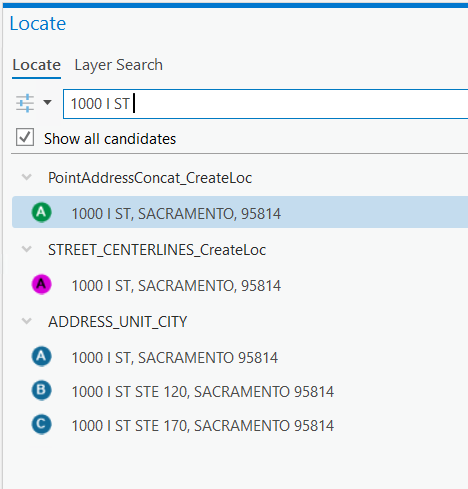Screen dimensions: 468x489
Task: Collapse the ADDRESS_UNIT_CITY group
Action: point(27,321)
